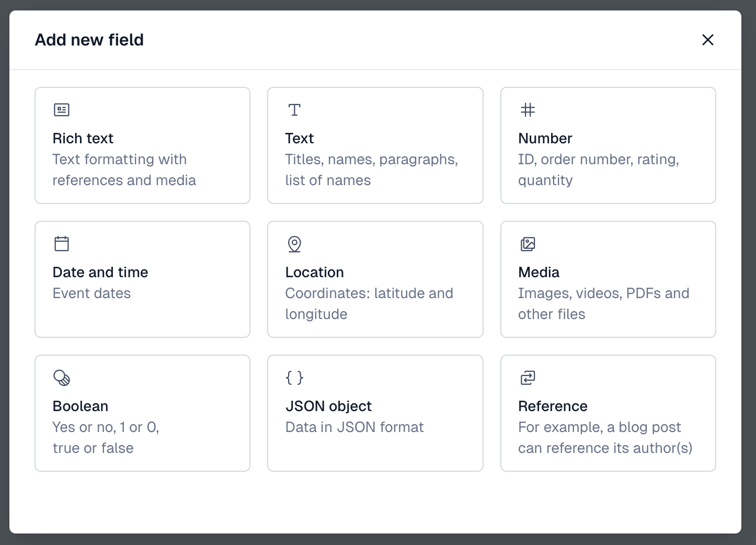Select the Text field type label

click(x=300, y=138)
